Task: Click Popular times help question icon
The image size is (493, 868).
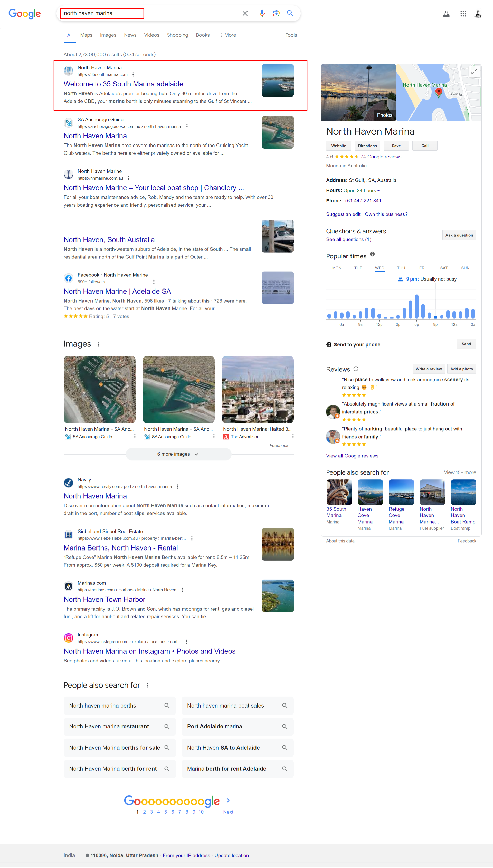Action: tap(372, 254)
